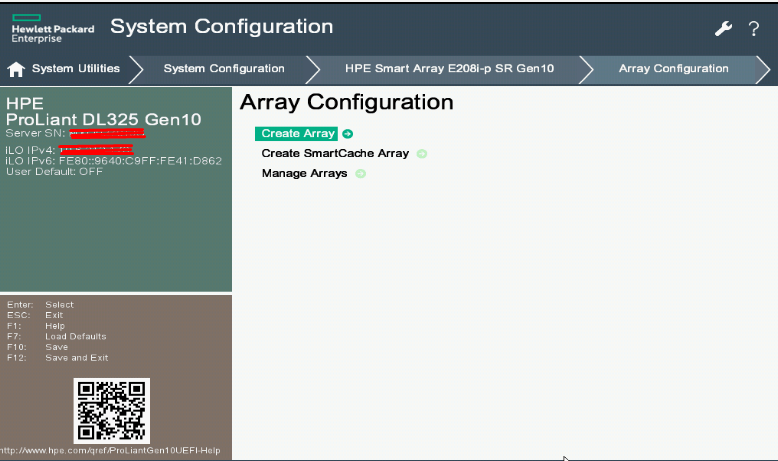Viewport: 778px width, 461px height.
Task: Select the Array Configuration breadcrumb
Action: point(673,69)
